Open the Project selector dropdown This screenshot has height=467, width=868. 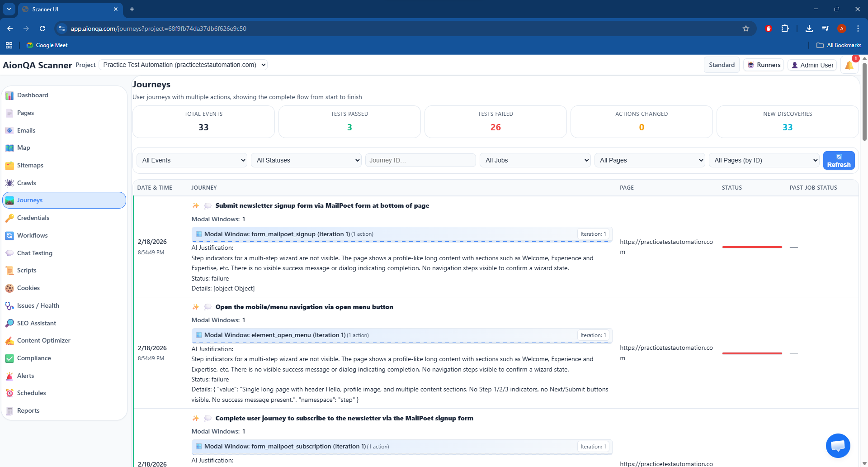pyautogui.click(x=183, y=65)
